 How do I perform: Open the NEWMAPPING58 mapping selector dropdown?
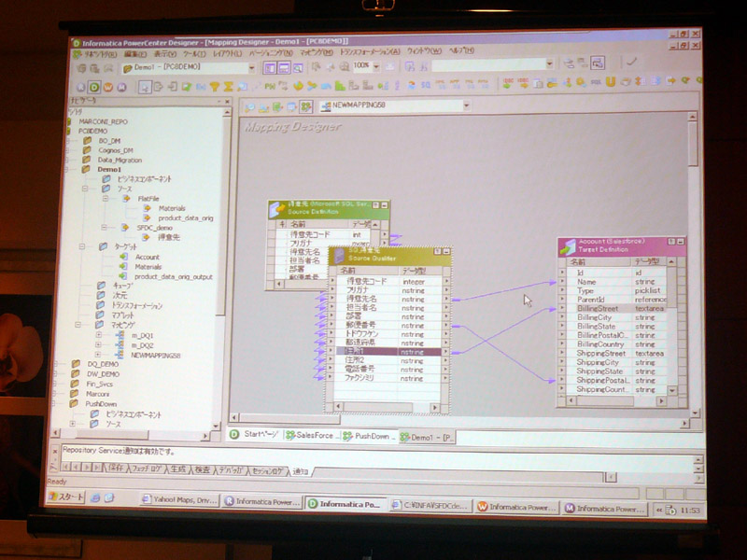[x=466, y=105]
